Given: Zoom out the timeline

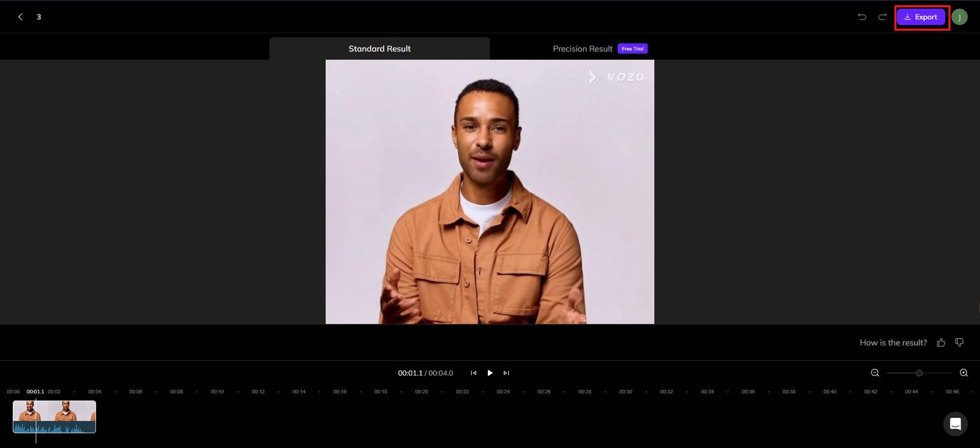Looking at the screenshot, I should coord(875,373).
